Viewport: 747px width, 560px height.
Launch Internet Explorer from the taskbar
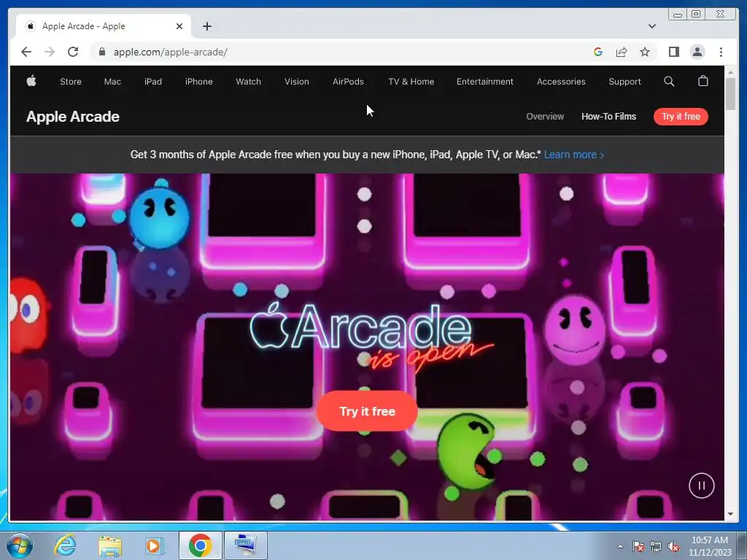65,545
